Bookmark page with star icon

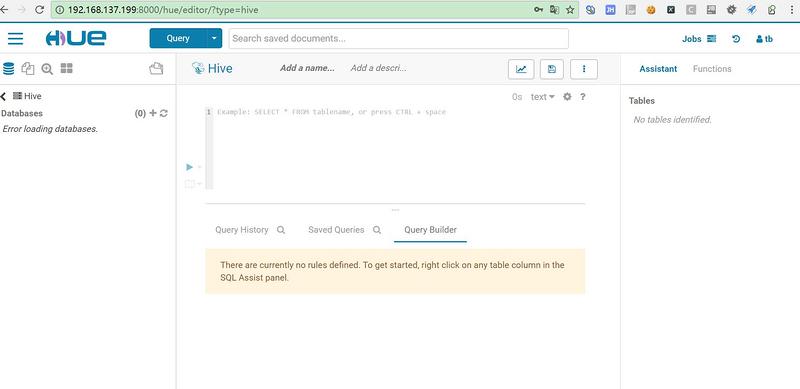click(x=570, y=10)
